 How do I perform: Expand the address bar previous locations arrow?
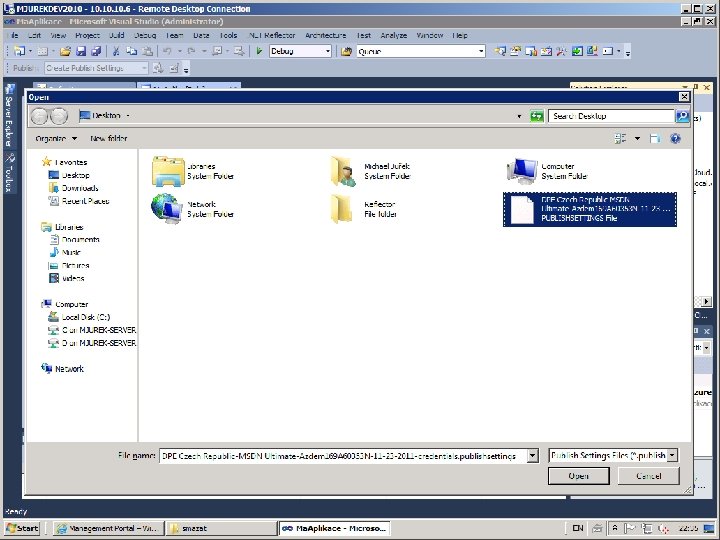[519, 116]
